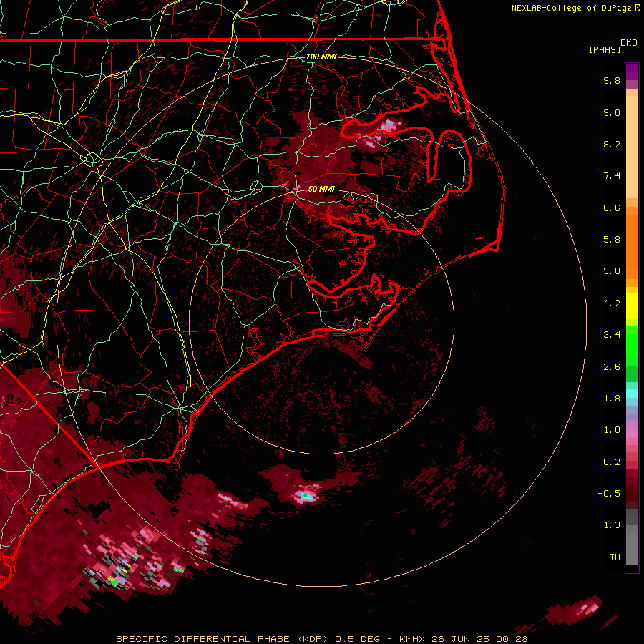644x644 pixels.
Task: Click the 2.6 scale value
Action: coord(612,367)
